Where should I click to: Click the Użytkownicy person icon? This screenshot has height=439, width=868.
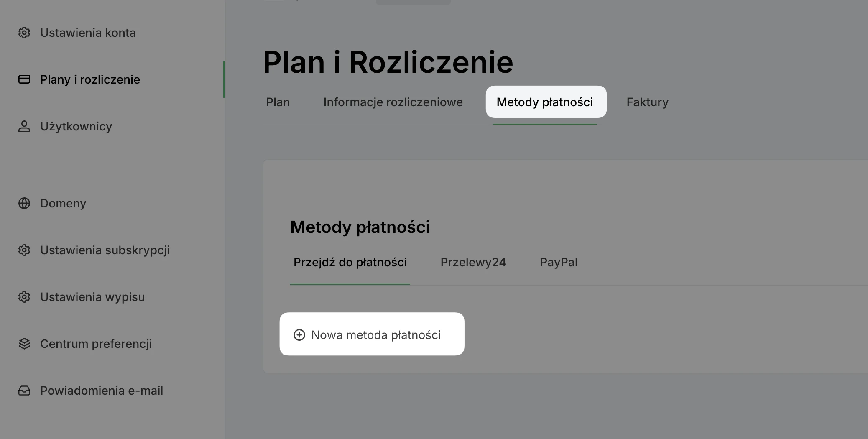pyautogui.click(x=24, y=126)
